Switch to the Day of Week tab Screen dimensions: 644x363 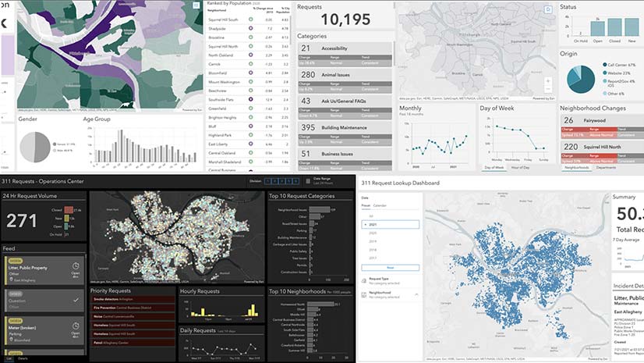494,167
